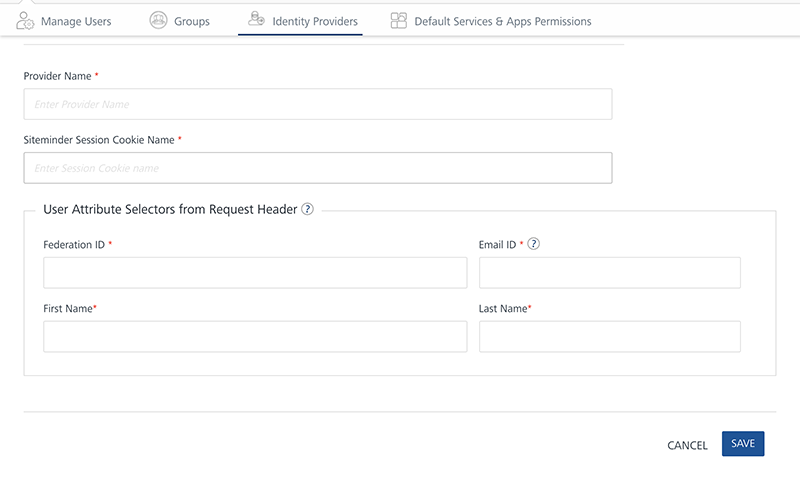Screen dimensions: 800x495
Task: Click the Provider Name field label
Action: (x=58, y=76)
